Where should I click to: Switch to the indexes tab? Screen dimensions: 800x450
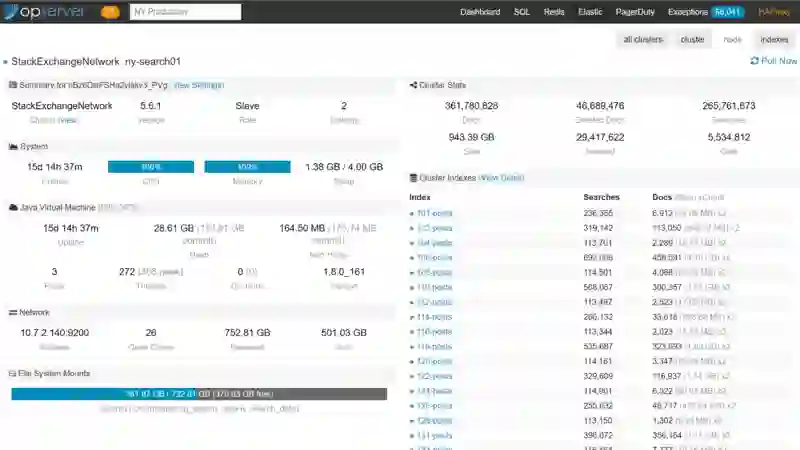click(774, 39)
